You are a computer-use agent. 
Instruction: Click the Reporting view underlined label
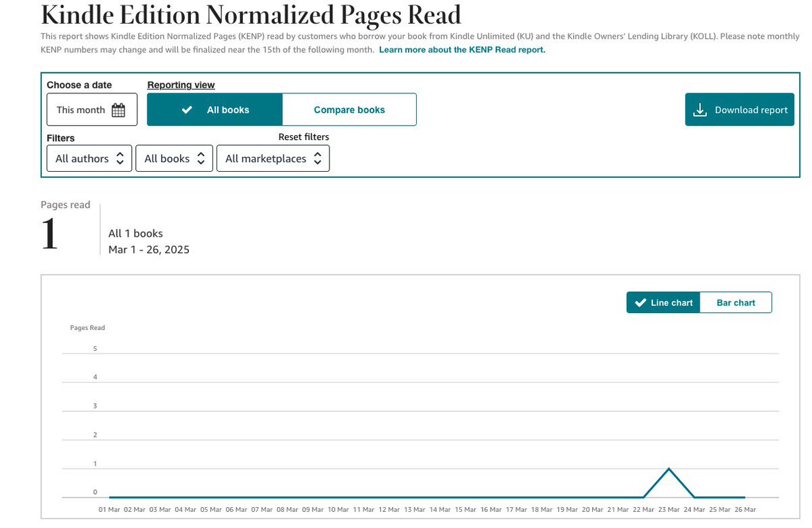click(181, 85)
